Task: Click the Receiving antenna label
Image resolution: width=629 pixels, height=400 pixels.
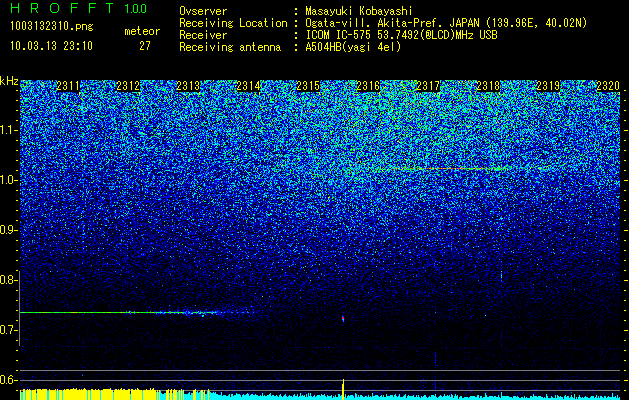Action: pyautogui.click(x=230, y=47)
